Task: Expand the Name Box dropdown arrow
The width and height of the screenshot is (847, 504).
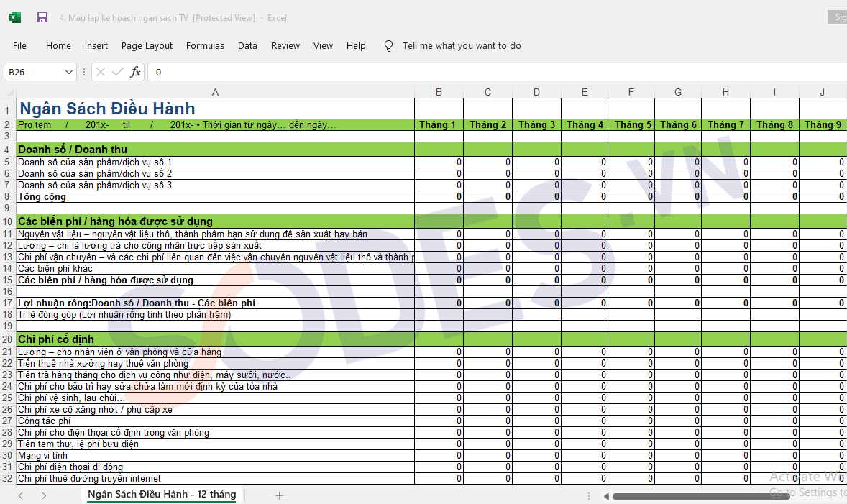Action: tap(69, 72)
